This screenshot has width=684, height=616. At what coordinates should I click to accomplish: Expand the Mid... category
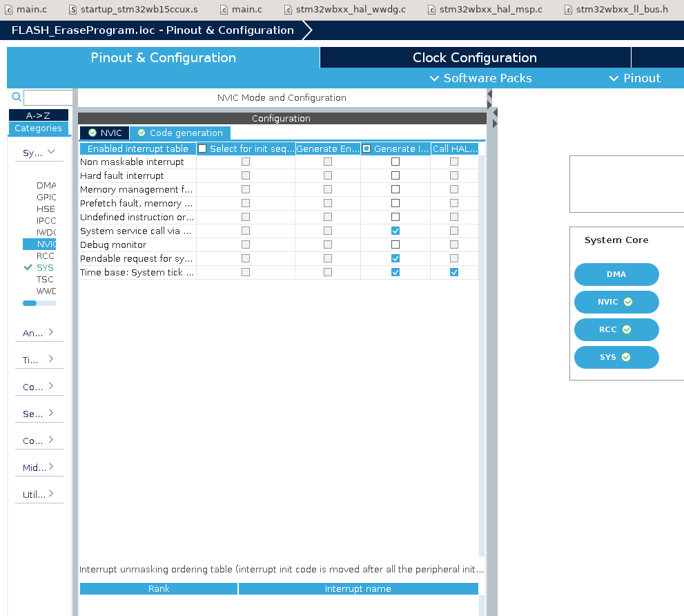tap(39, 467)
